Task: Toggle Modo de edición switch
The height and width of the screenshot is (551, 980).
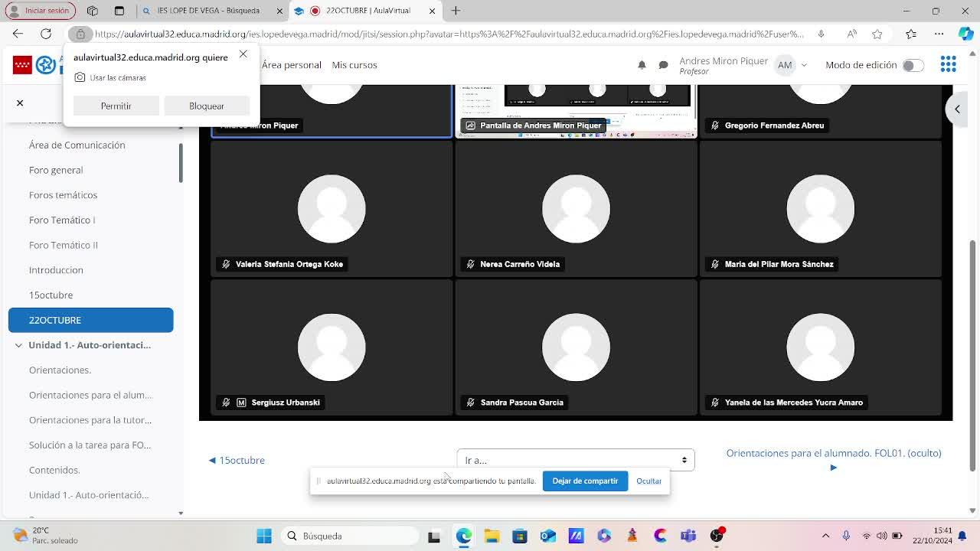Action: (x=913, y=65)
